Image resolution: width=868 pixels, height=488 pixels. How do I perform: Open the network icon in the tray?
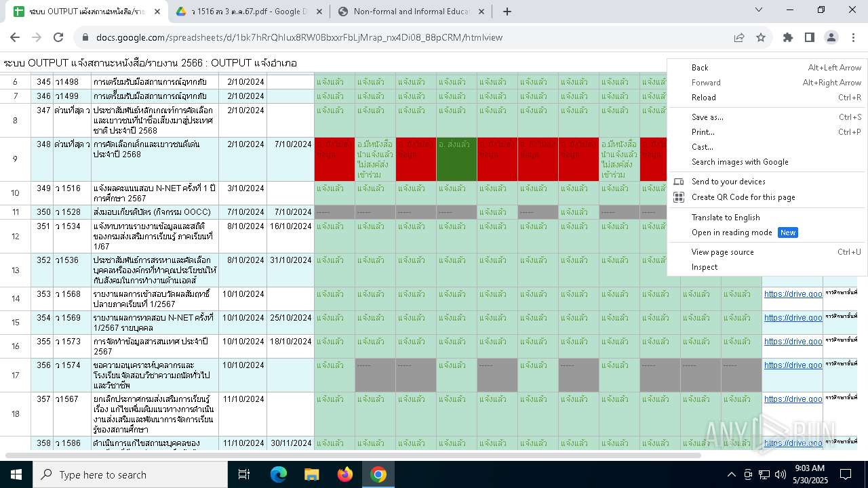(x=764, y=474)
